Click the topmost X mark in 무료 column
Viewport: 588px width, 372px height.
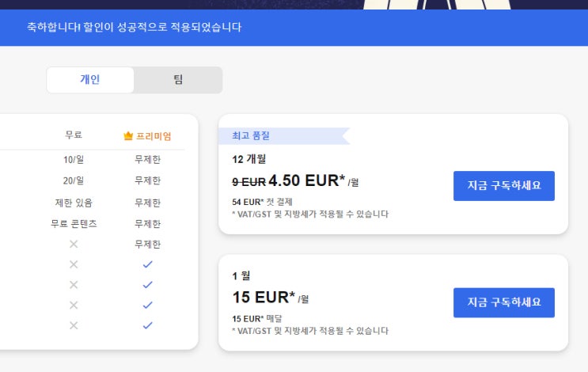pos(74,244)
